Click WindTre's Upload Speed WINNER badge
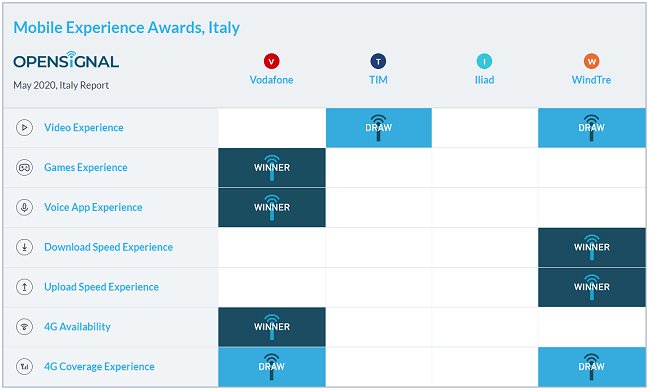Image resolution: width=650 pixels, height=391 pixels. coord(592,287)
